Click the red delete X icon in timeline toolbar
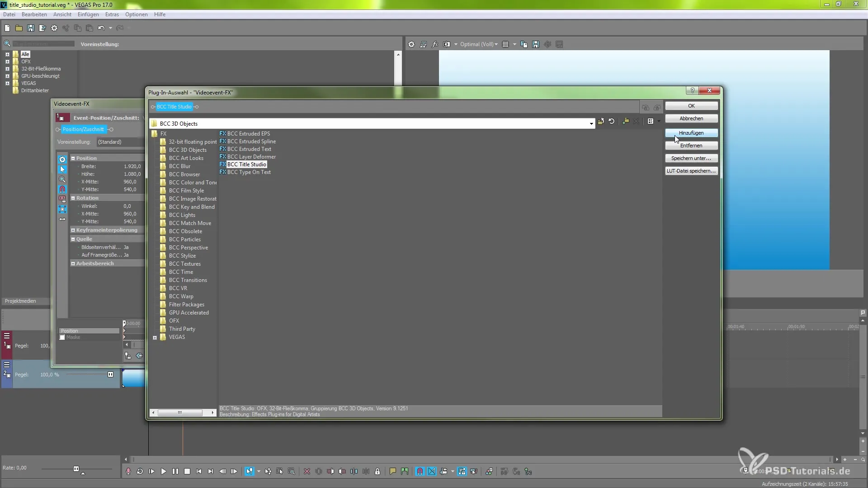 307,471
